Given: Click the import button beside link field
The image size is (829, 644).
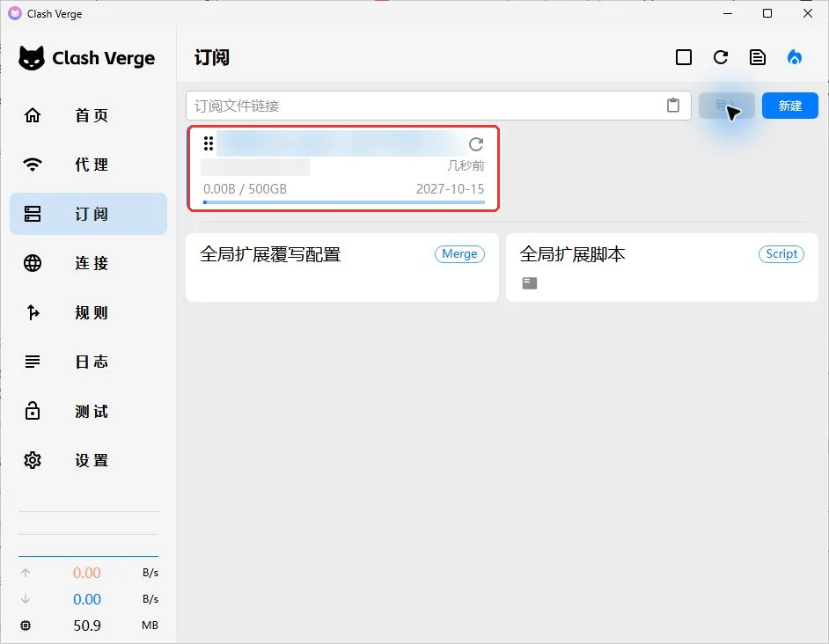Looking at the screenshot, I should [x=726, y=106].
